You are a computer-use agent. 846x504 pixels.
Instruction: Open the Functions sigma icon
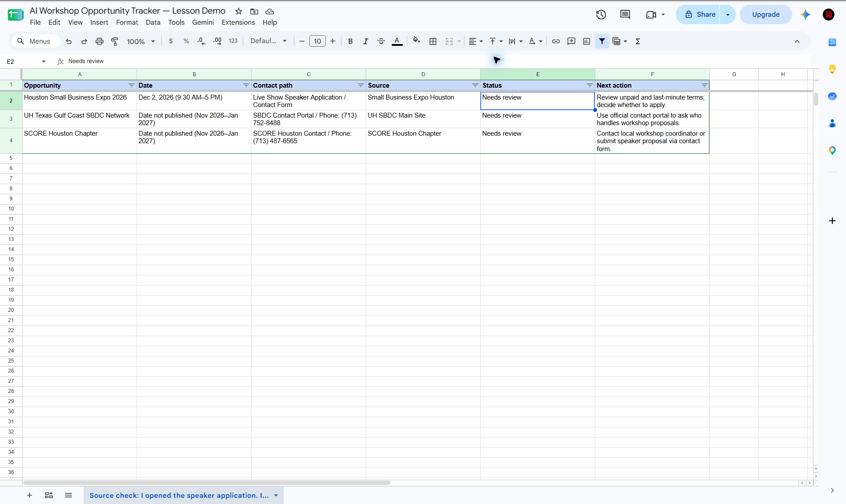(638, 41)
